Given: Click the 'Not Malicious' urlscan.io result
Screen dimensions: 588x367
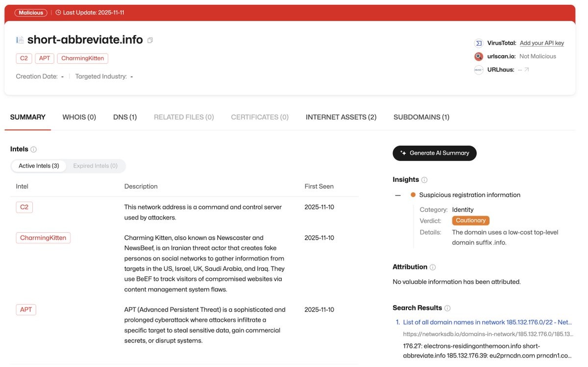Looking at the screenshot, I should [538, 56].
